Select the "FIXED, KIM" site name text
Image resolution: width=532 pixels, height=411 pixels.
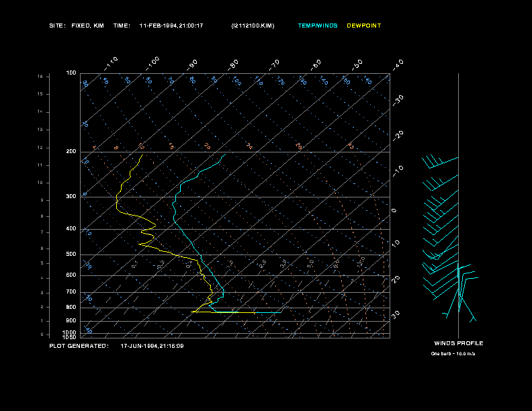click(87, 26)
